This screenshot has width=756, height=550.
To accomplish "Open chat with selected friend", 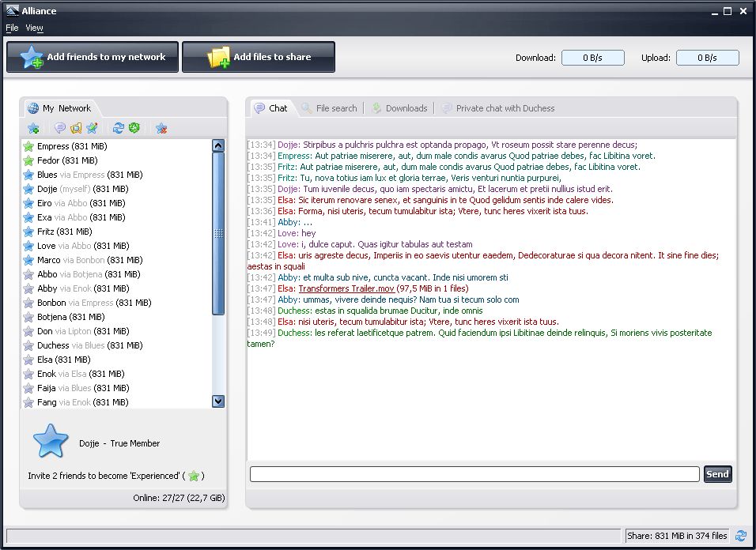I will tap(60, 127).
